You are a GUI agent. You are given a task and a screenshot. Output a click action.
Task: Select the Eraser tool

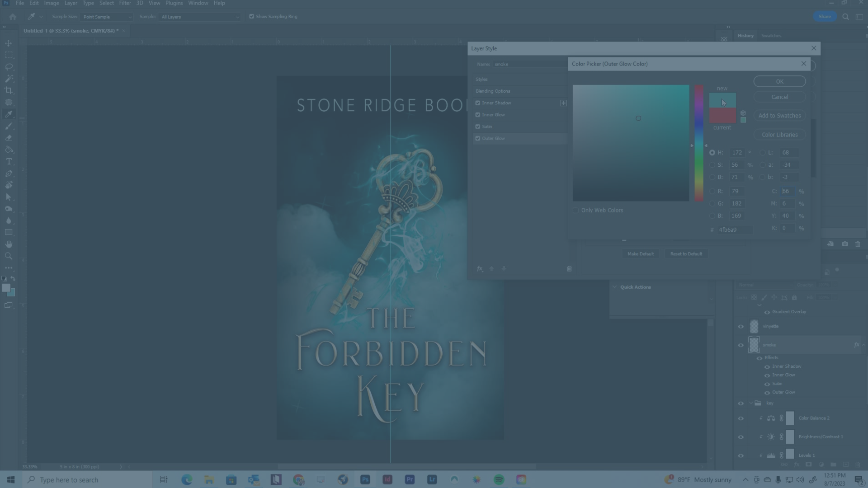(9, 138)
